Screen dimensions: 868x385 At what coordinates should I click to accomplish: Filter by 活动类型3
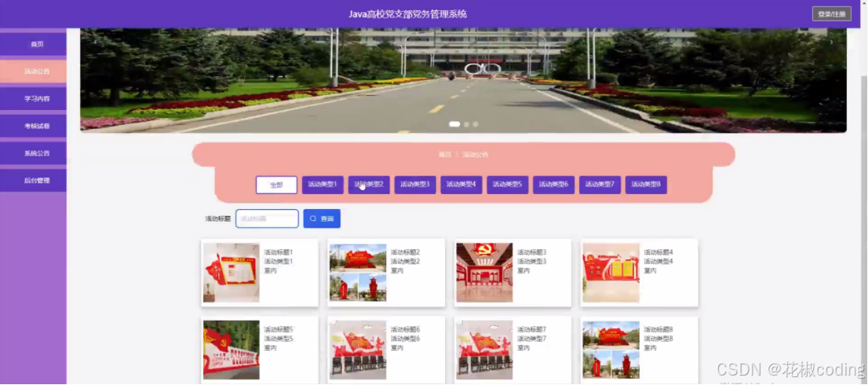click(415, 185)
